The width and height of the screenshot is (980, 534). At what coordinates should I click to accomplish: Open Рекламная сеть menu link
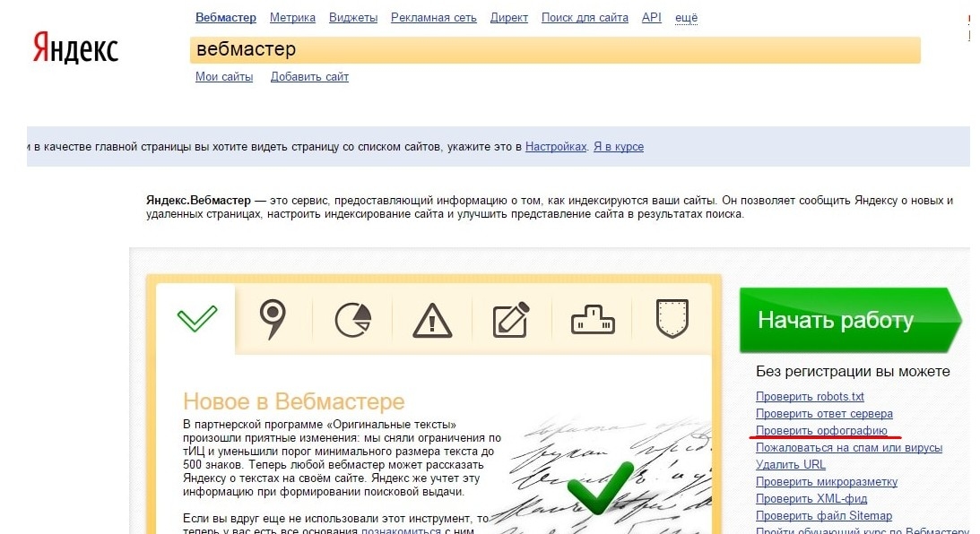[434, 18]
